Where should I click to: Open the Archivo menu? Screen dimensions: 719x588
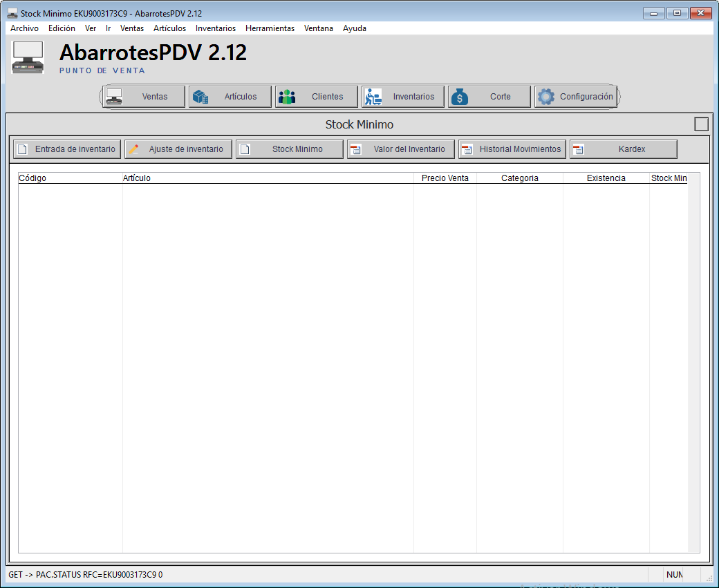pos(24,28)
